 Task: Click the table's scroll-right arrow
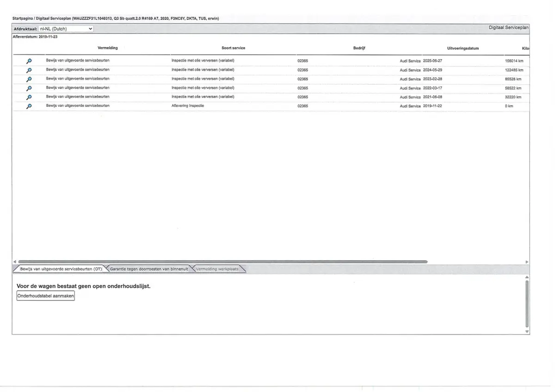(527, 262)
